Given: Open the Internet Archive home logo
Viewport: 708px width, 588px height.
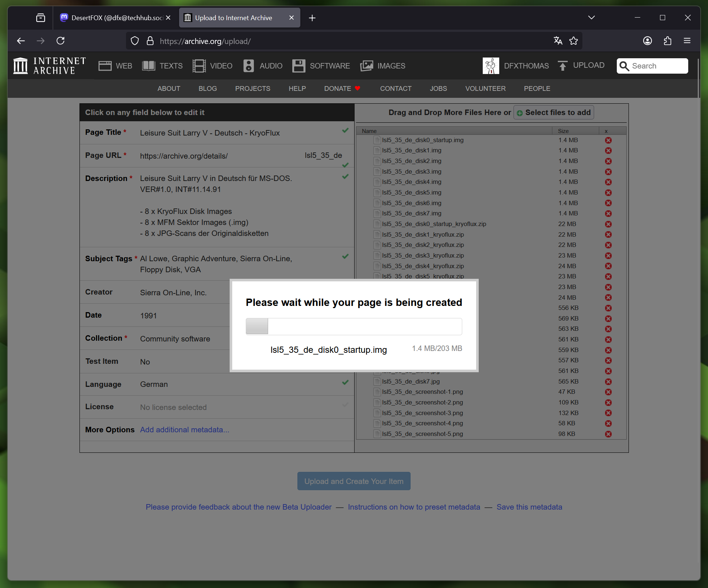Looking at the screenshot, I should [49, 66].
